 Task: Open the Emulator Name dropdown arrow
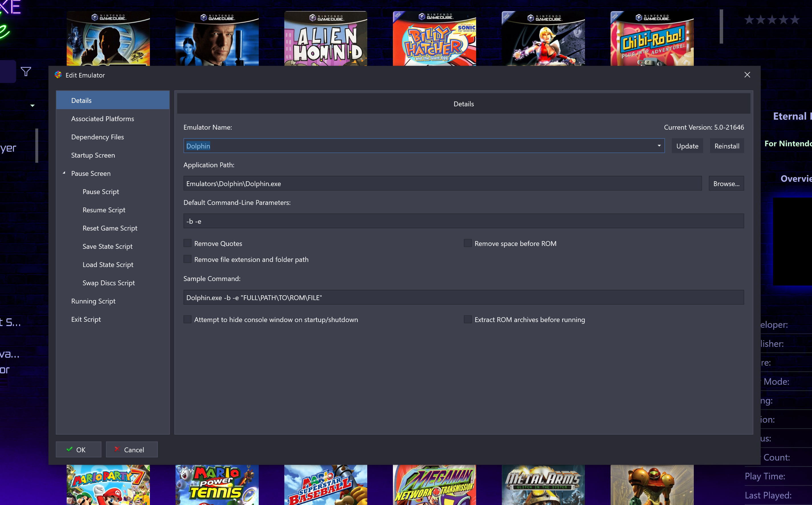tap(659, 146)
